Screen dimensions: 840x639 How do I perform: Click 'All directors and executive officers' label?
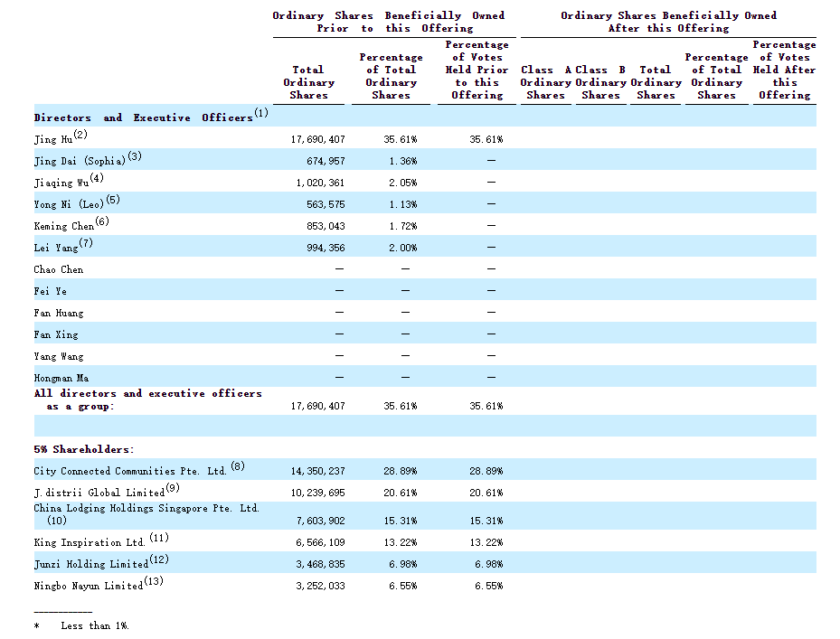tap(148, 394)
